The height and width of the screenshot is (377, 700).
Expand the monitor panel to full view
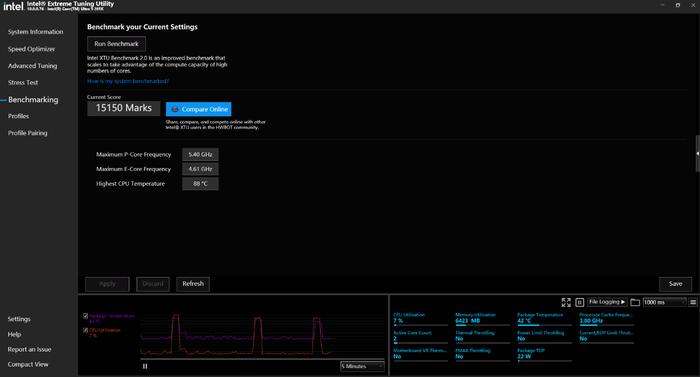[566, 302]
